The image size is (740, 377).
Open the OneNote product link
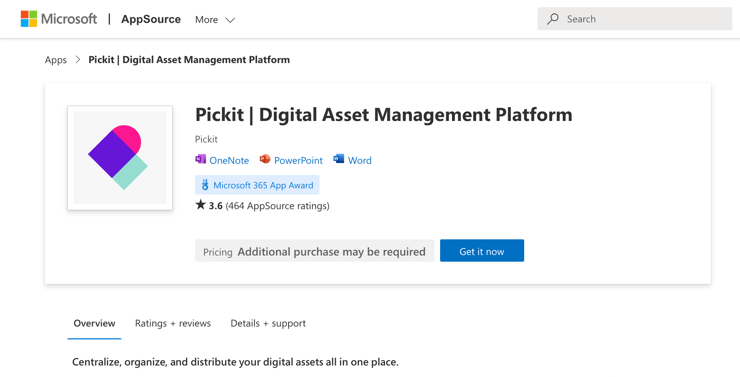(229, 160)
